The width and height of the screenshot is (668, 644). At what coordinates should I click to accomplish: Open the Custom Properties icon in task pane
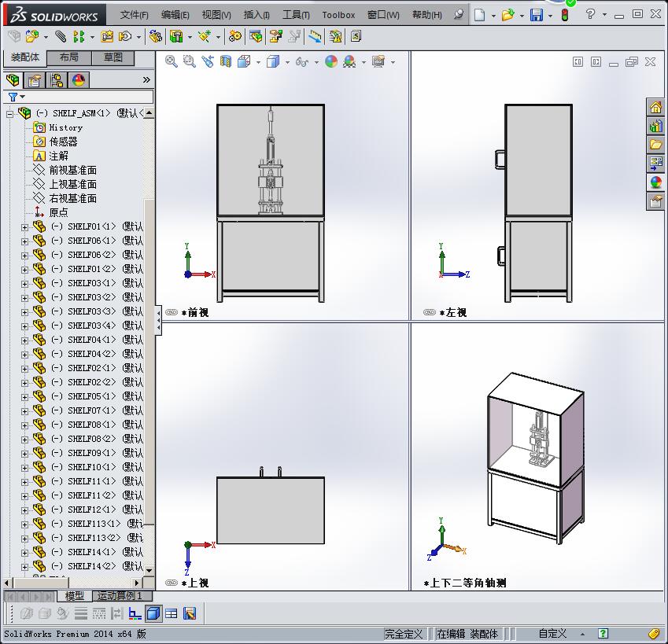[656, 201]
